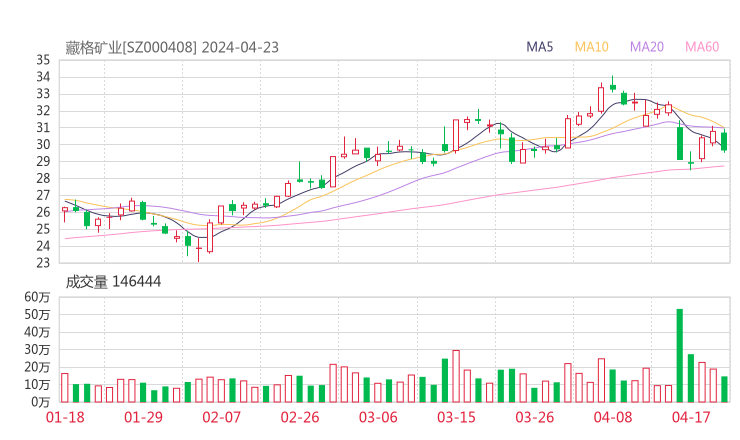The width and height of the screenshot is (740, 440).
Task: Click the 35 price axis label
Action: (43, 60)
